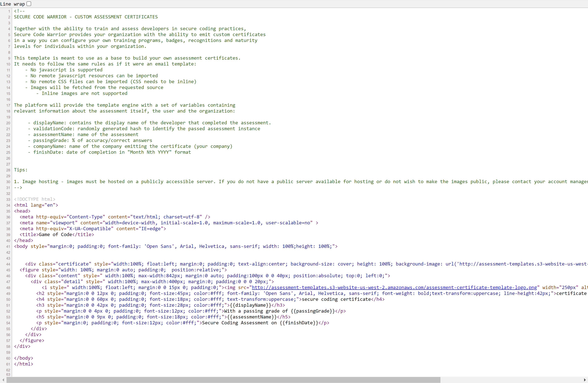Click line number 61 in the gutter

pos(8,364)
